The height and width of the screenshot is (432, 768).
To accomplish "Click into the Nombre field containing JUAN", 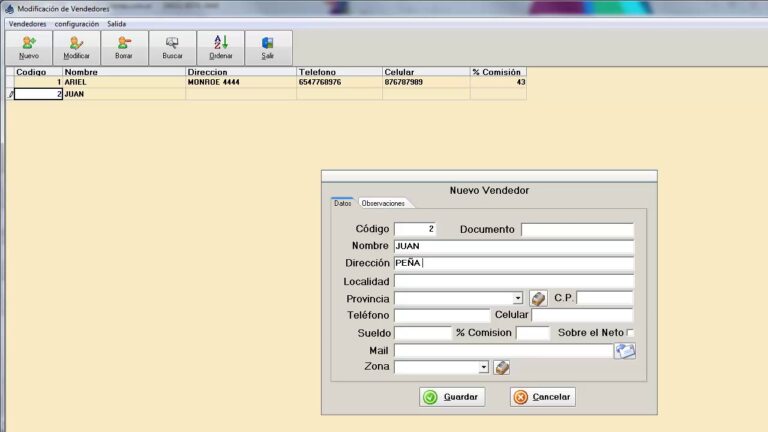I will [514, 246].
